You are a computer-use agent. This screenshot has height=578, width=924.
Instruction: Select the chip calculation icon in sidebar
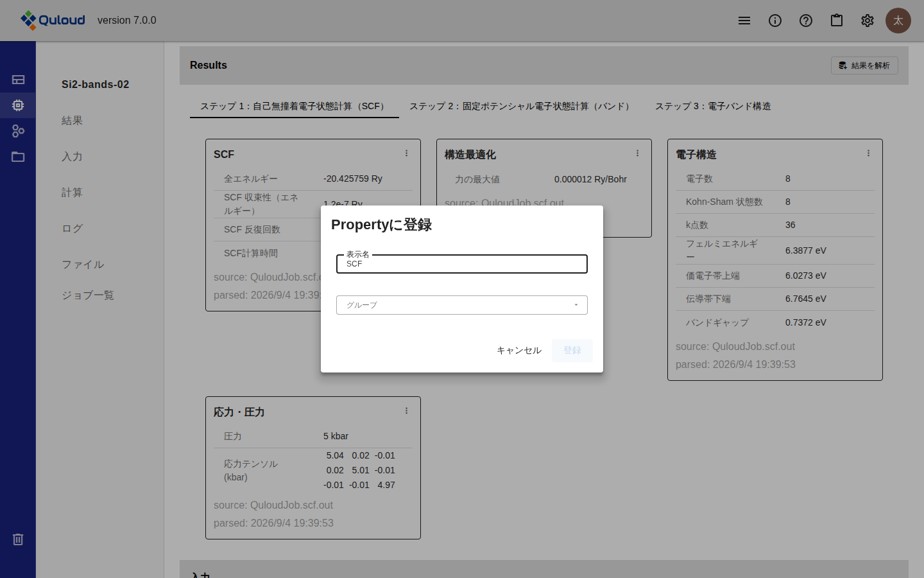pos(18,105)
